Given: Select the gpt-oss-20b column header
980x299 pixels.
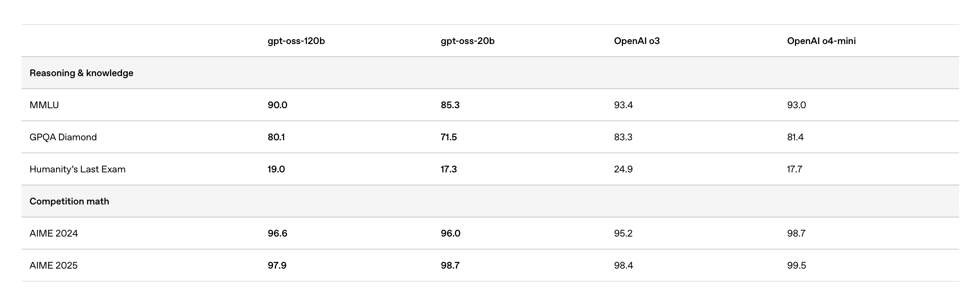Looking at the screenshot, I should 468,41.
